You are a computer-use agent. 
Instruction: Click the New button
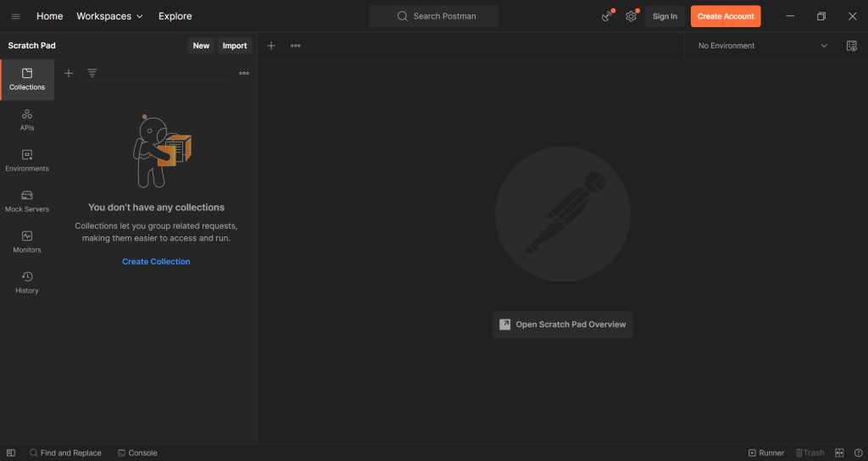click(201, 46)
